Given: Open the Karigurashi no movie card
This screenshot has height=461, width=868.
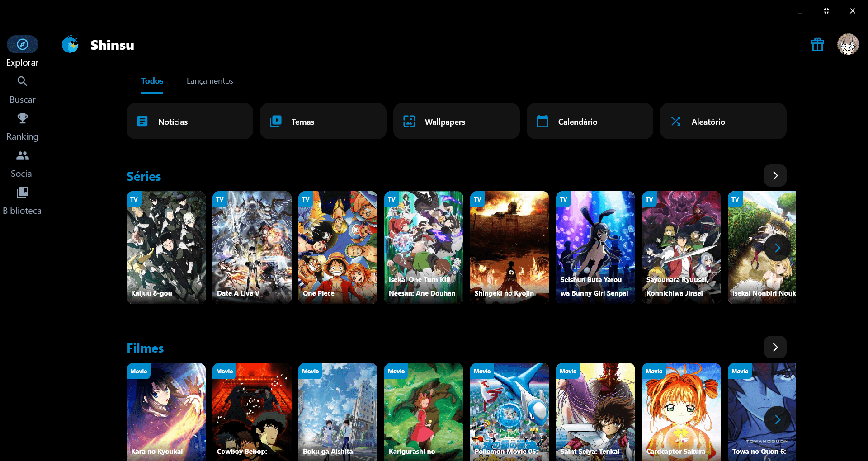Looking at the screenshot, I should [x=424, y=412].
